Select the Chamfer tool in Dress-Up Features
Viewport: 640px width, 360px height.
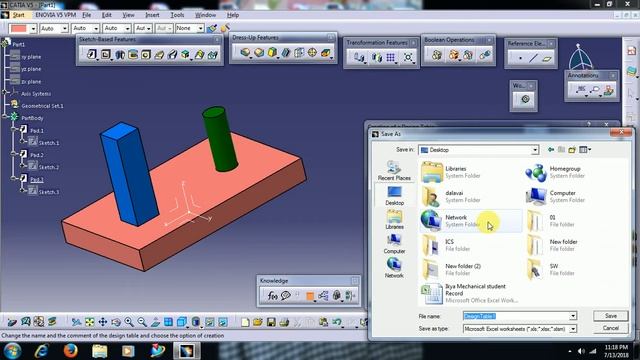click(x=259, y=52)
